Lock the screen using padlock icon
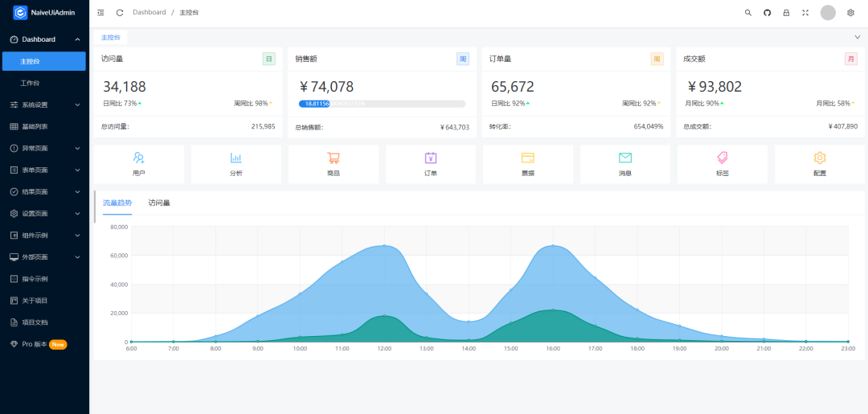This screenshot has width=868, height=414. pyautogui.click(x=786, y=13)
